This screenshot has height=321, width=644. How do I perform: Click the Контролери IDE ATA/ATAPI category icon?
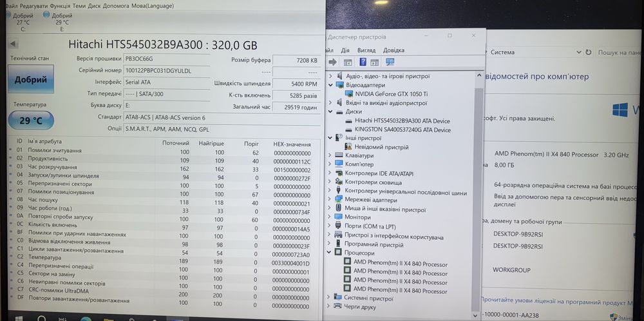(339, 173)
